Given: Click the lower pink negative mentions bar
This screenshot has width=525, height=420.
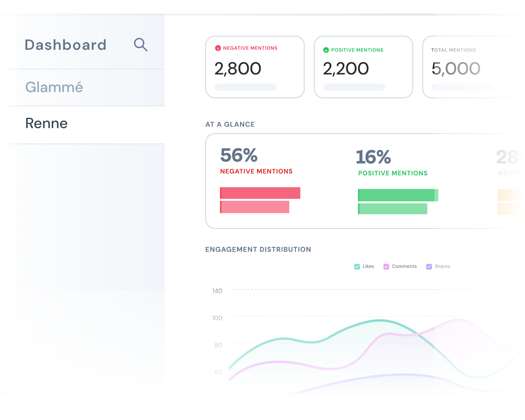Looking at the screenshot, I should (x=254, y=207).
